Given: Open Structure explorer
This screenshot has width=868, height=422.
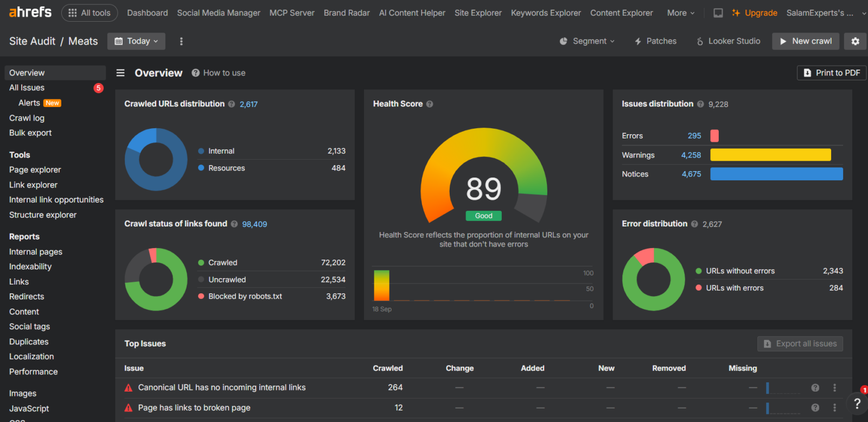Looking at the screenshot, I should point(43,215).
